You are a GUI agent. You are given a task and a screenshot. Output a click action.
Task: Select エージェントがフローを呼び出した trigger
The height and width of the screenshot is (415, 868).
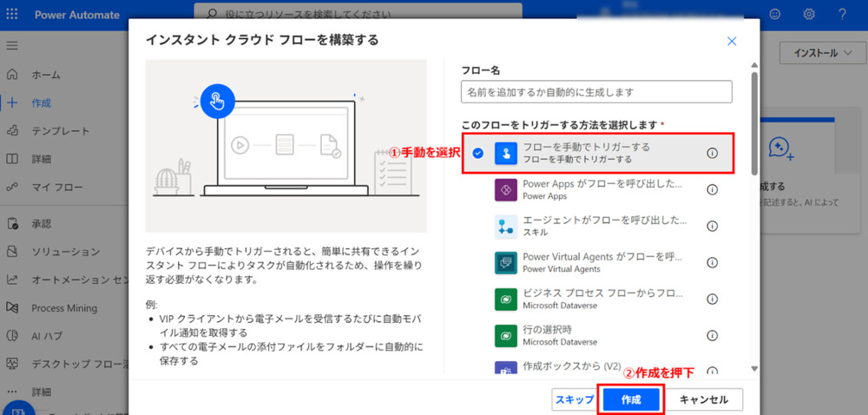click(x=598, y=227)
